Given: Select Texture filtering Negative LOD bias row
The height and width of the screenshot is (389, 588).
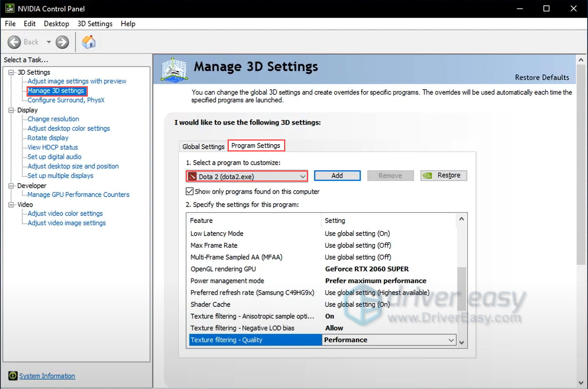Looking at the screenshot, I should [x=323, y=328].
